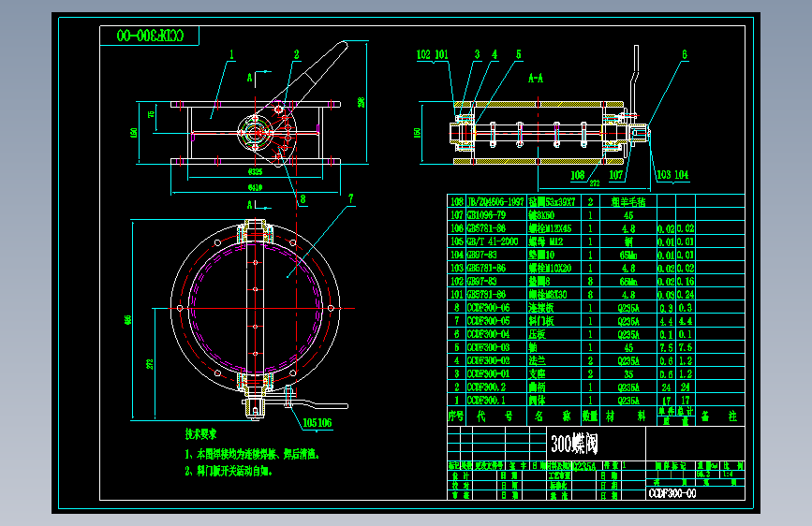Viewport: 812px width, 526px height.
Task: Click part name "压板" in row 6
Action: coord(537,334)
